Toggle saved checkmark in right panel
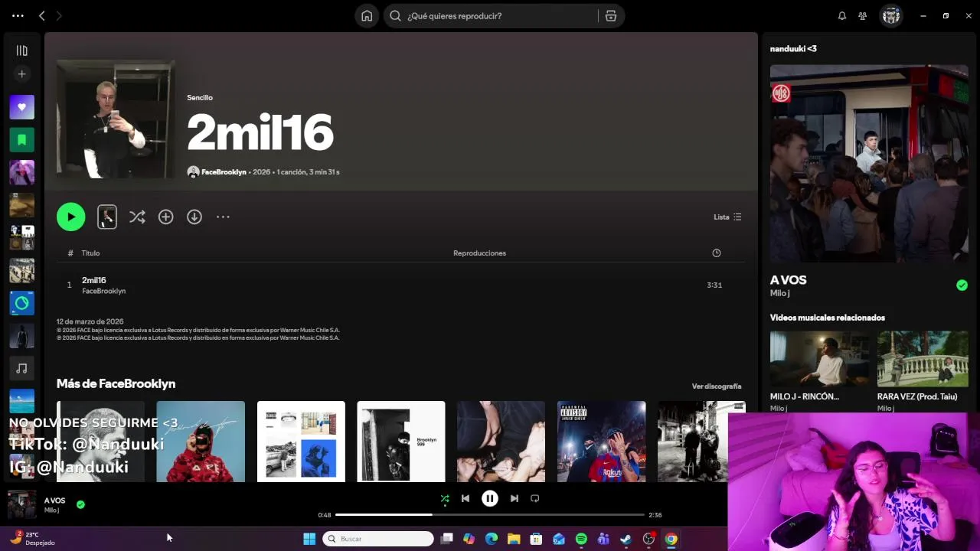The image size is (980, 551). (x=962, y=285)
